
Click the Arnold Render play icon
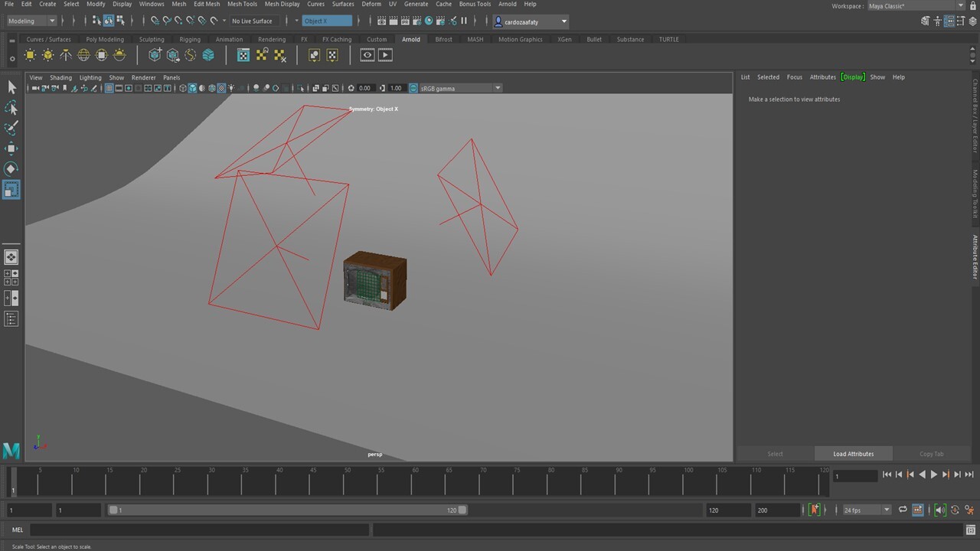385,55
